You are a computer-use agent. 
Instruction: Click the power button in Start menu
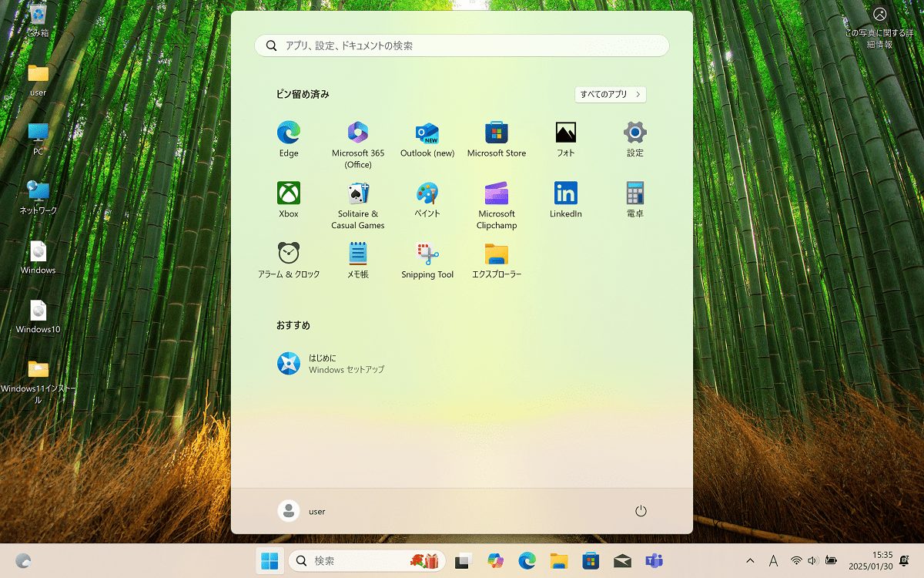(641, 511)
